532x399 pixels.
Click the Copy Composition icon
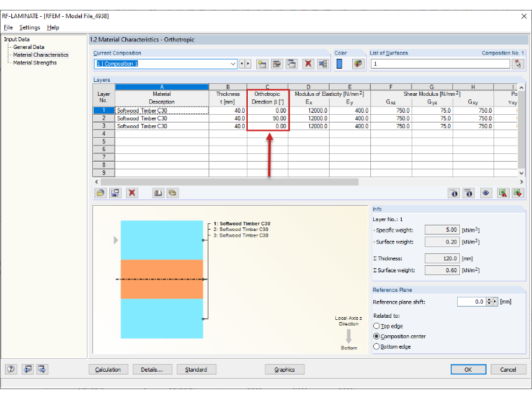coord(292,64)
